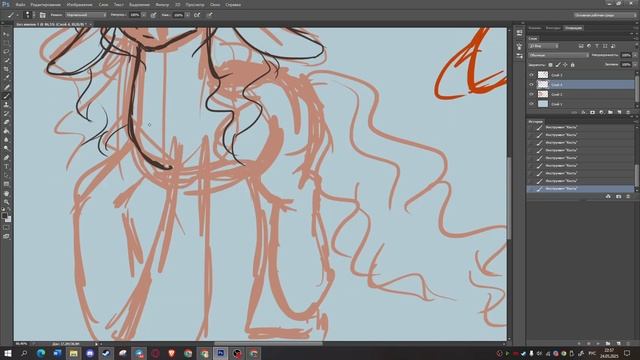This screenshot has height=360, width=640.
Task: Select the Brush tool in tools panel
Action: (x=6, y=96)
